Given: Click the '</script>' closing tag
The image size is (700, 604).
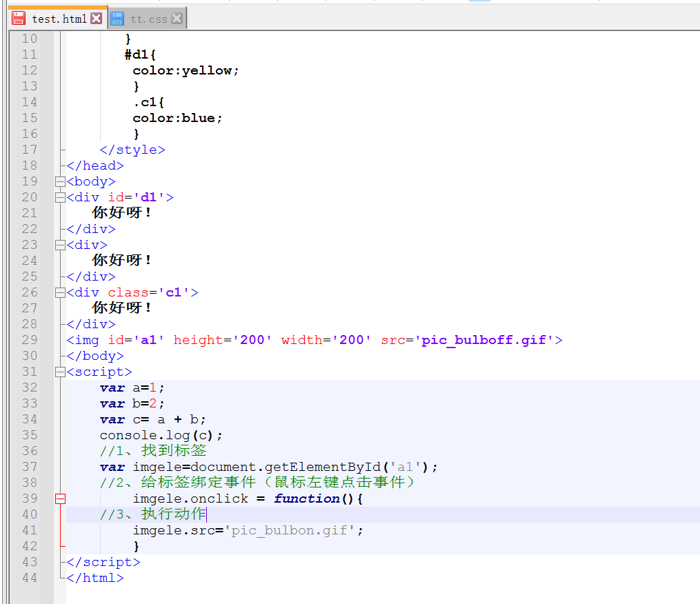Looking at the screenshot, I should (103, 563).
